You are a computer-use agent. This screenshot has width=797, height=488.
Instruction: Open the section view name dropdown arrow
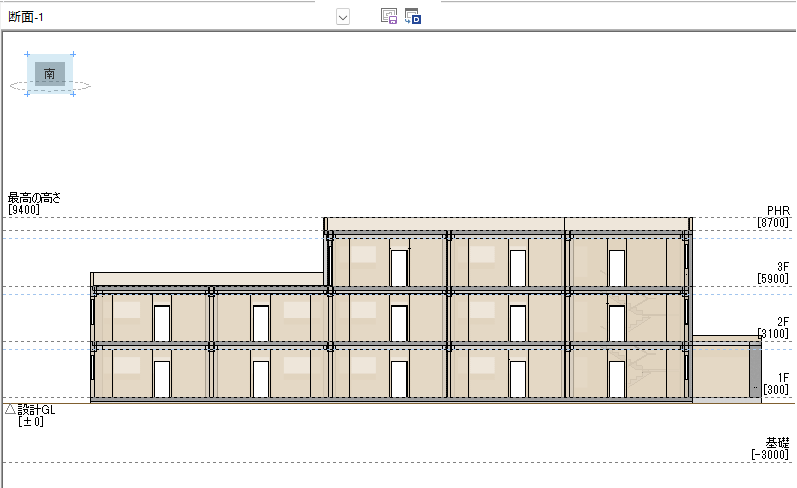click(x=343, y=17)
